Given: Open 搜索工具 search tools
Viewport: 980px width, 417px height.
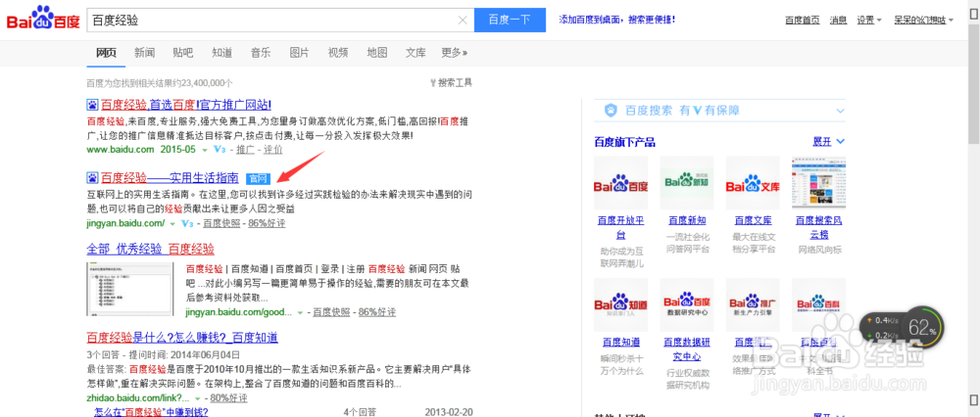Looking at the screenshot, I should click(x=451, y=82).
